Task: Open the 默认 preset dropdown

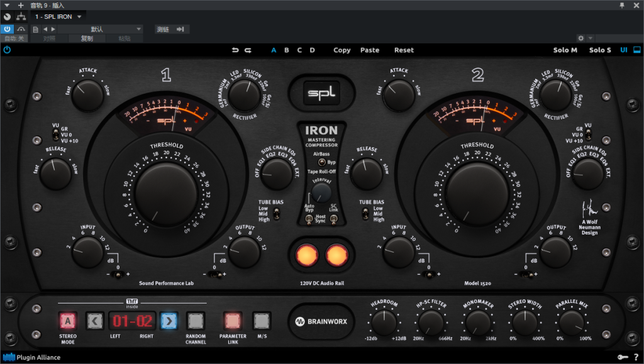Action: click(x=101, y=29)
